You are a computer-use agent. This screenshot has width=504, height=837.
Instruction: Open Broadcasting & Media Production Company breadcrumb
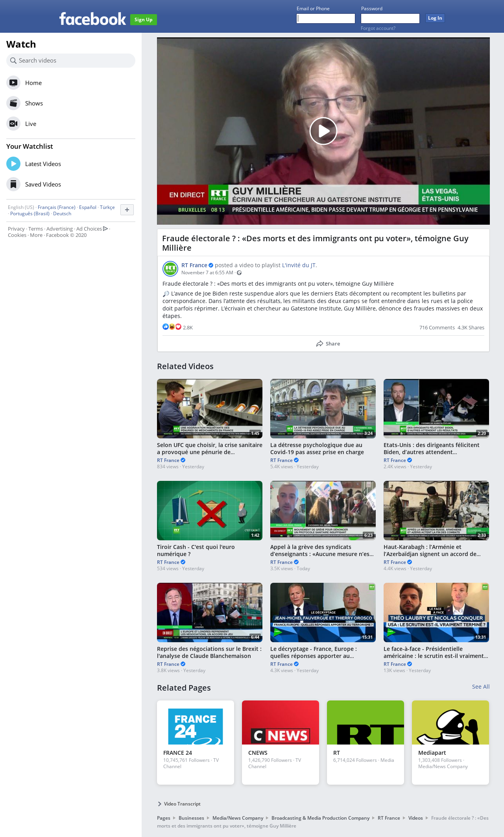(321, 818)
